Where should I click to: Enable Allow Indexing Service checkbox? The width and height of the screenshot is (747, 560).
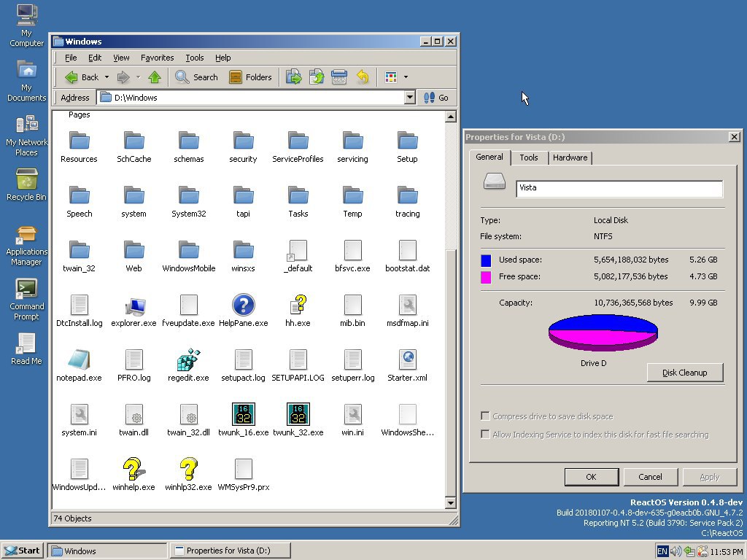click(x=485, y=435)
